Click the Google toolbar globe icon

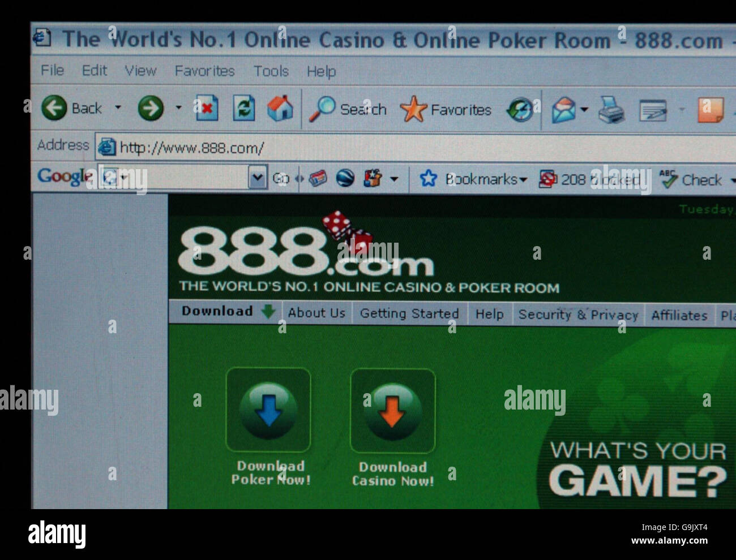click(345, 179)
